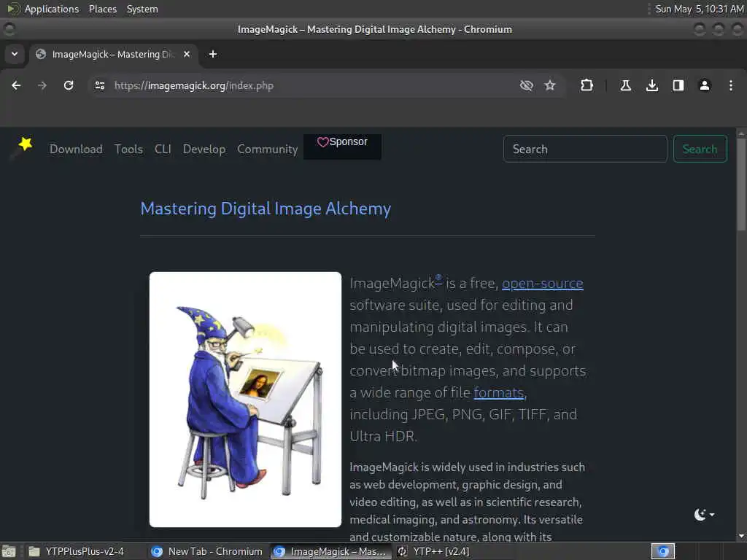Open the Extensions puzzle icon
This screenshot has height=560, width=747.
coord(587,86)
